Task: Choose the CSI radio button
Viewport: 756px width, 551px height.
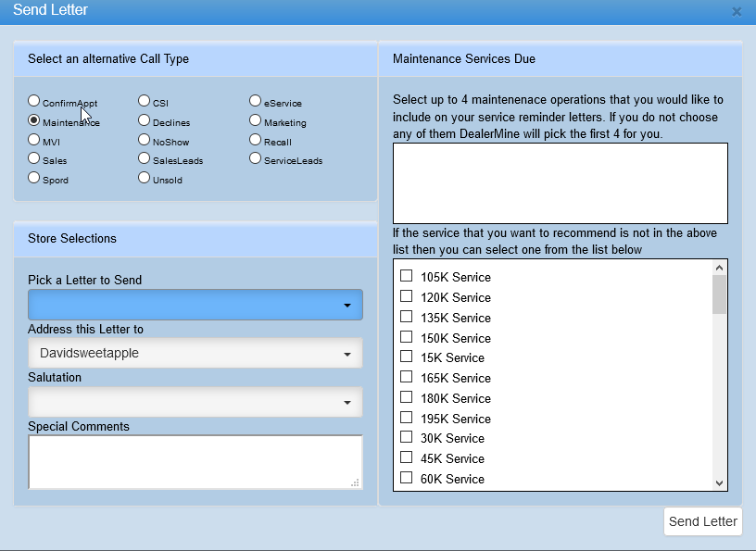Action: tap(145, 101)
